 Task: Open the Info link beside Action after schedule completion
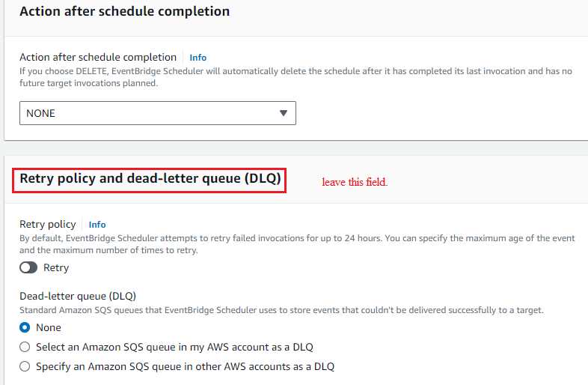tap(197, 58)
